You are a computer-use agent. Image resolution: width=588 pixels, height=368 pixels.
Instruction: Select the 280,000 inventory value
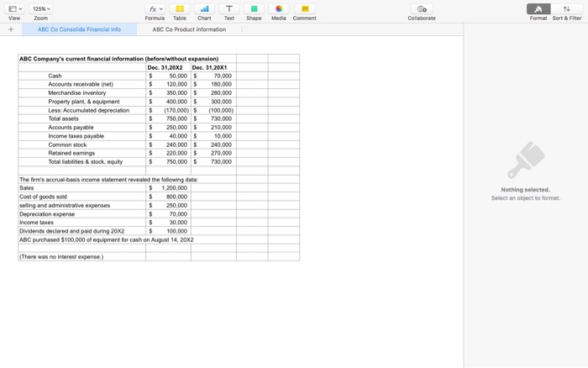pos(213,92)
